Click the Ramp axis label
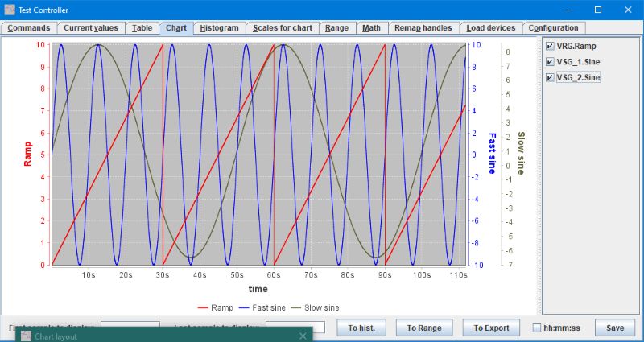 [27, 154]
